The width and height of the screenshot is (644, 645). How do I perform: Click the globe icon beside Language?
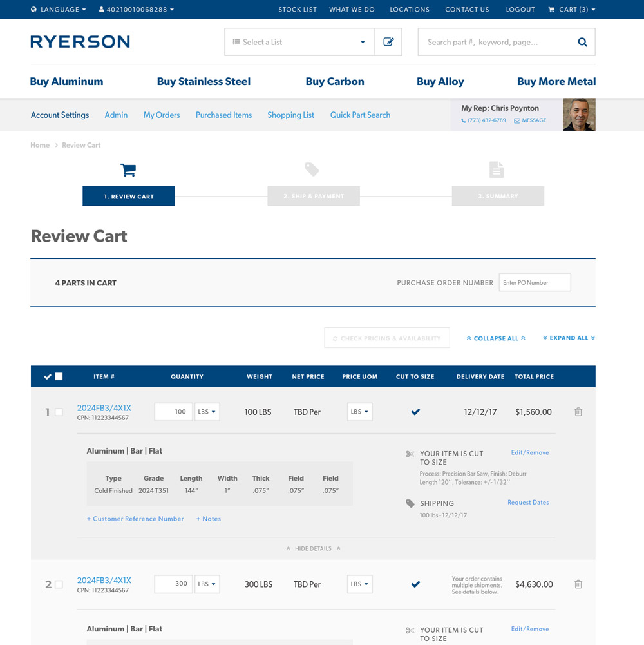[x=33, y=10]
